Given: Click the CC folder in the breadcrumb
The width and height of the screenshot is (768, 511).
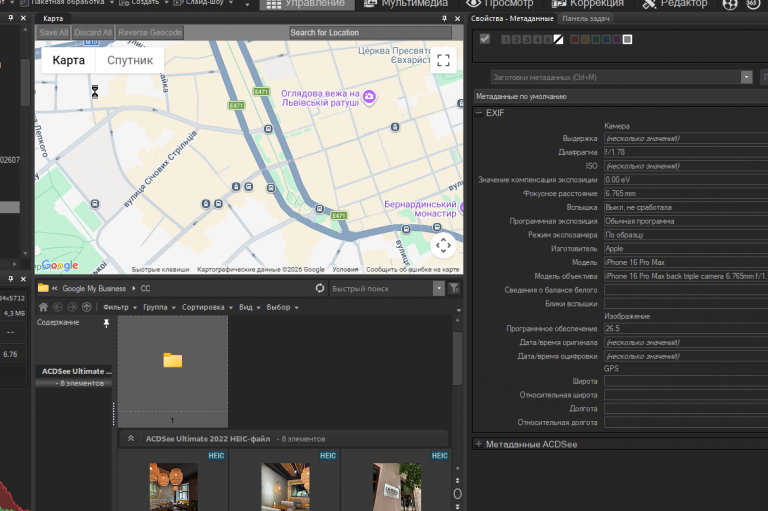Looking at the screenshot, I should [x=145, y=288].
